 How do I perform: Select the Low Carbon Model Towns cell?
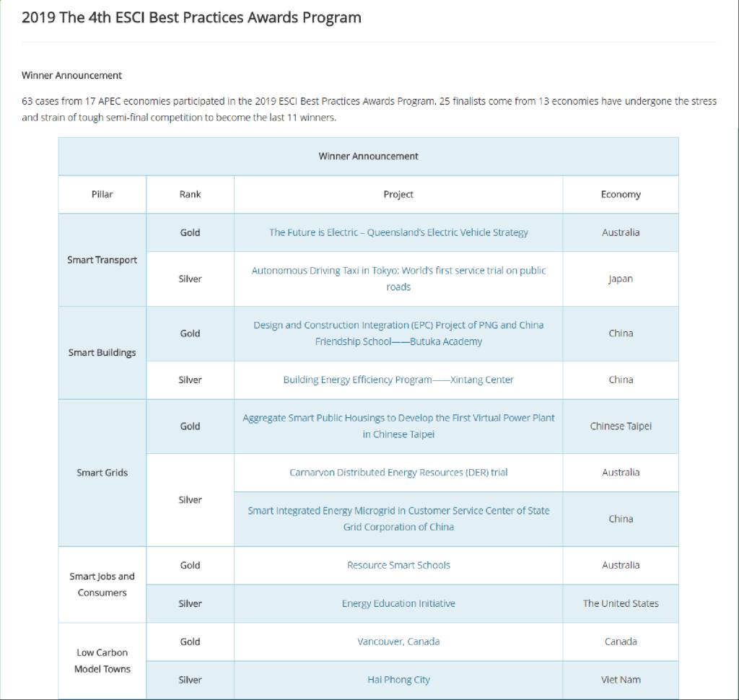coord(102,660)
